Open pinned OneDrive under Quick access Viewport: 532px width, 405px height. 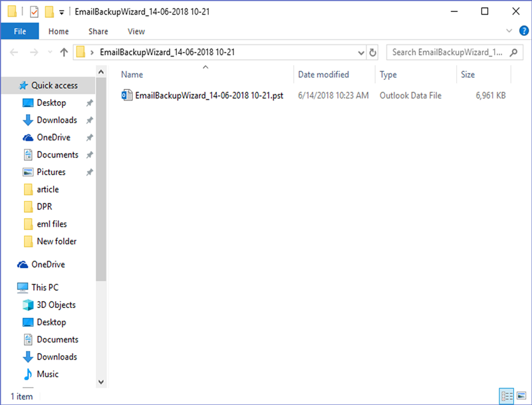click(53, 138)
